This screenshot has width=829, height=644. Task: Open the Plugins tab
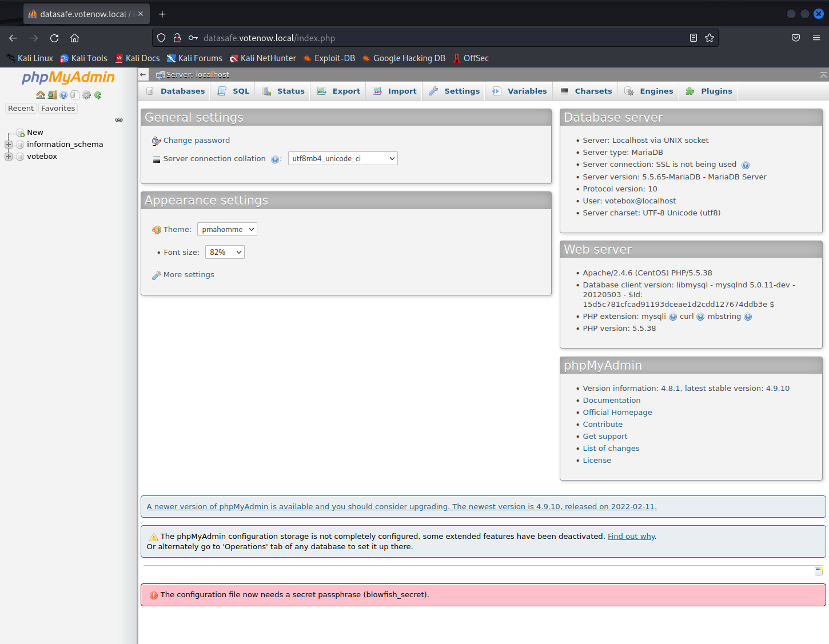coord(709,91)
